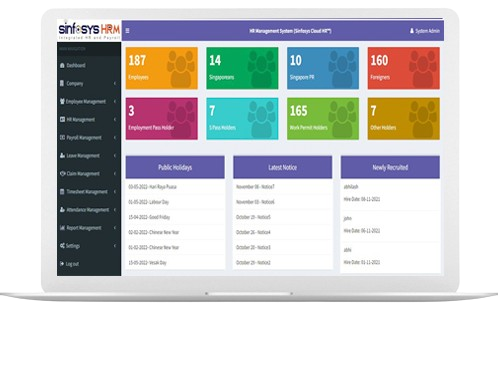Expand the Payroll Management chevron
The image size is (498, 365).
[115, 137]
